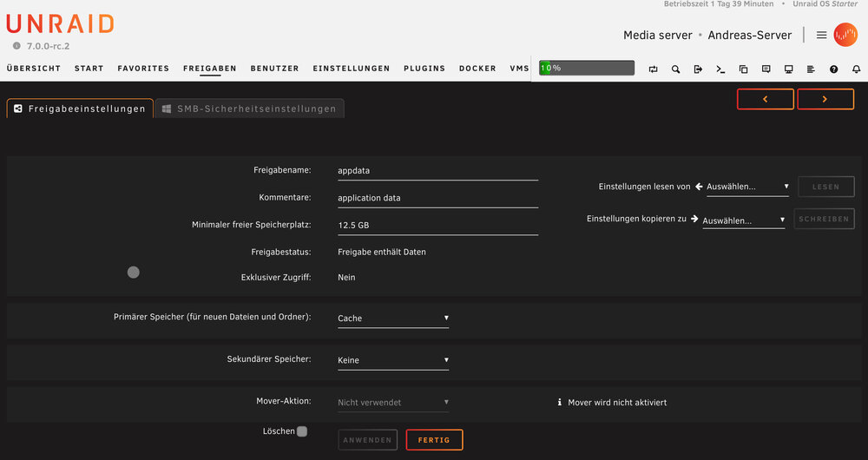This screenshot has width=868, height=460.
Task: Switch to SMB-Sicherheitseinstellungen tab
Action: coord(250,108)
